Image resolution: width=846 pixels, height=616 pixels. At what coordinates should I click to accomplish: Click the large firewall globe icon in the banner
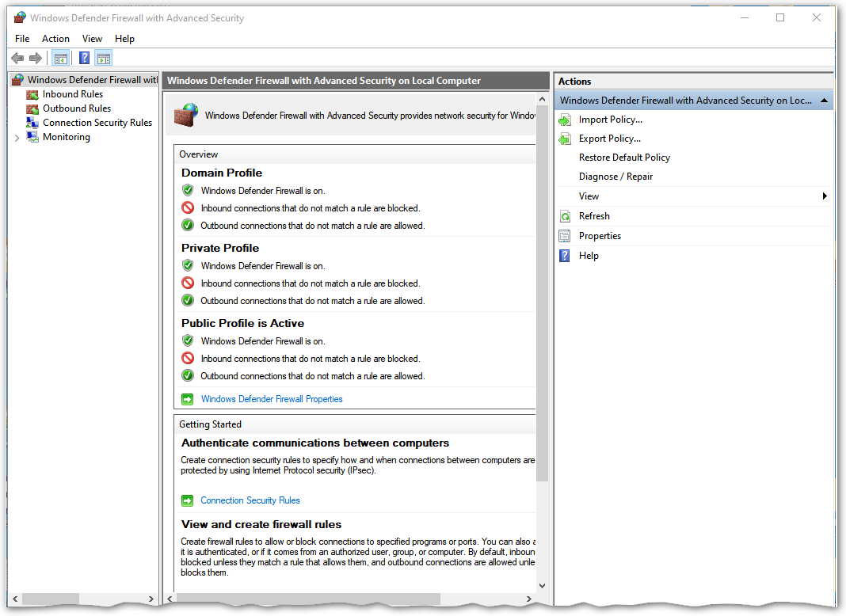click(x=186, y=115)
